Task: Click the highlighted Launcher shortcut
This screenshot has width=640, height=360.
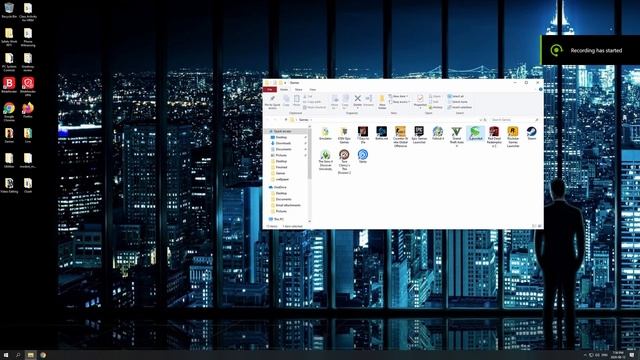Action: pyautogui.click(x=475, y=133)
